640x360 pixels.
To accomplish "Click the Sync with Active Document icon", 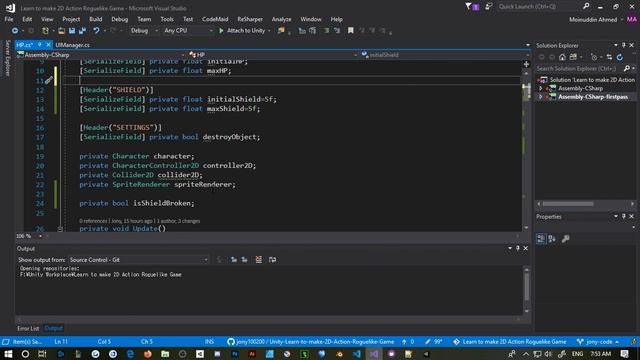I will point(609,57).
